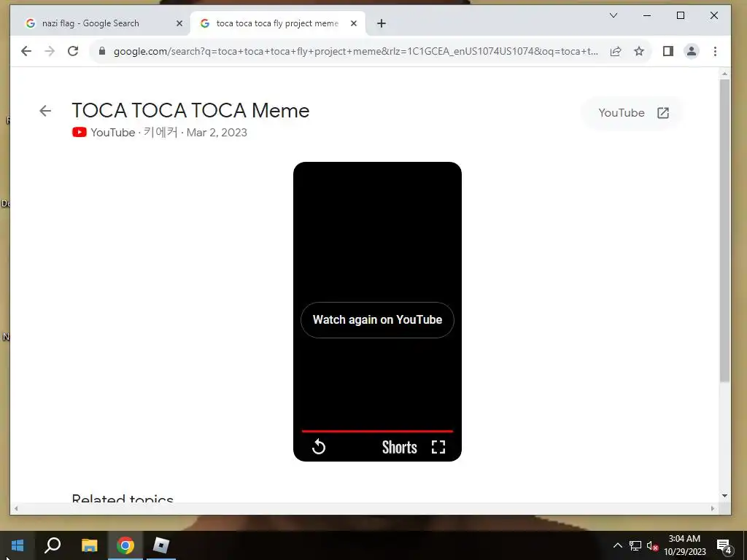Expand the tab search dropdown arrow

tap(614, 16)
